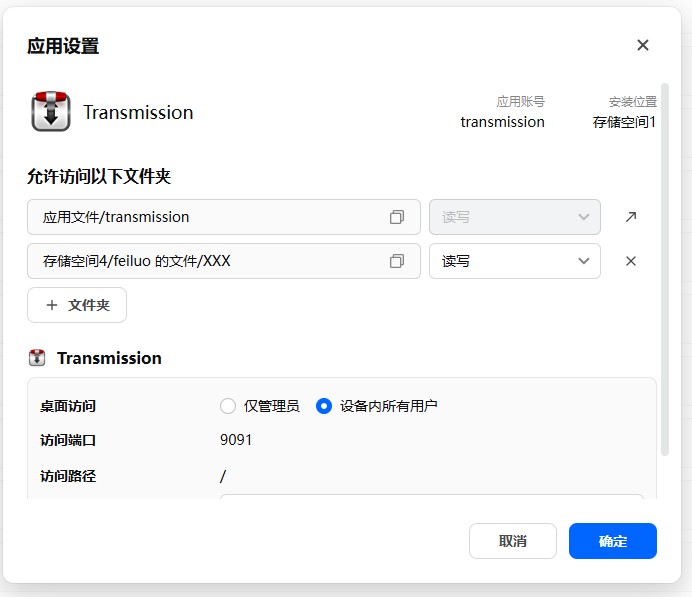Click the 存储空间4/feiluo 的文件/XXX path field
692x597 pixels.
pos(224,261)
